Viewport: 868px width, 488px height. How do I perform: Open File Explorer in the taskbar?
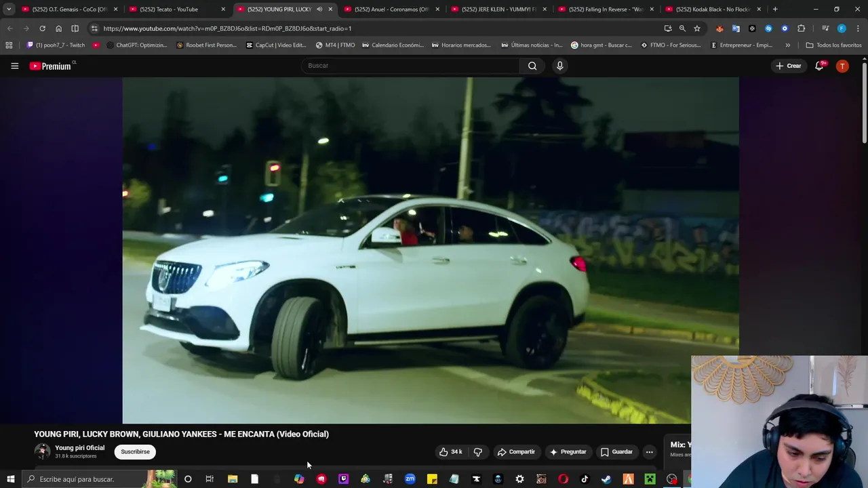(x=233, y=479)
